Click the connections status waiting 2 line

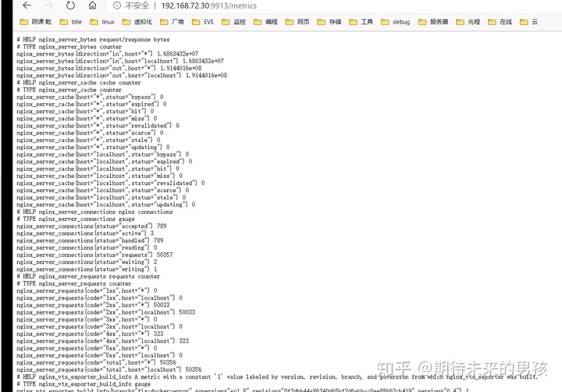pyautogui.click(x=87, y=262)
